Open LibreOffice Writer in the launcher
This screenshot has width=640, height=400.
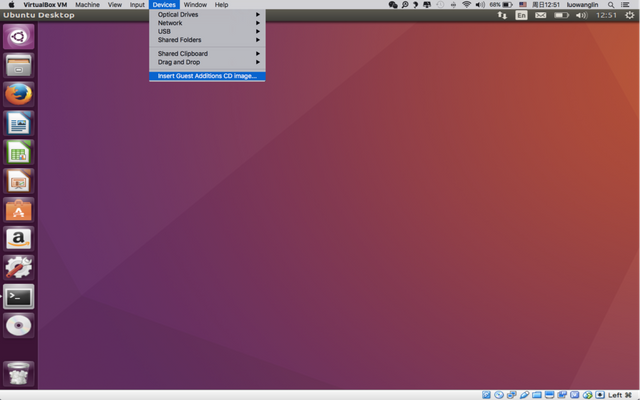(18, 123)
